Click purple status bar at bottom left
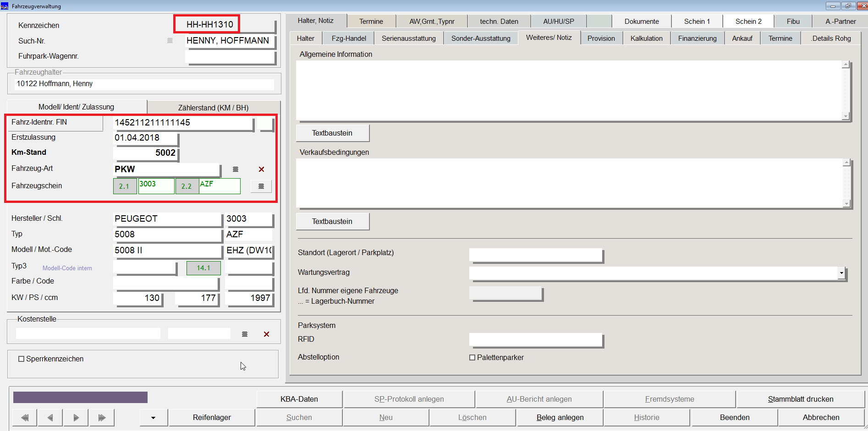The image size is (868, 431). (80, 398)
